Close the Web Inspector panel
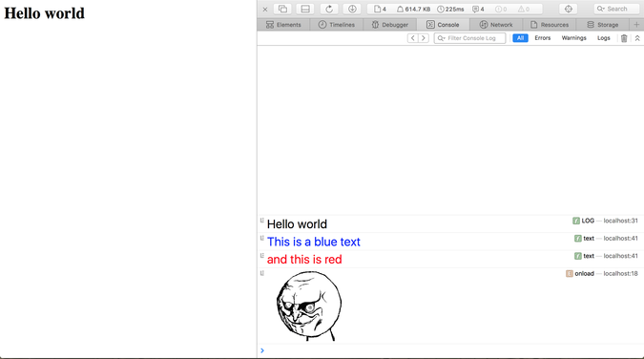This screenshot has width=644, height=359. (265, 9)
